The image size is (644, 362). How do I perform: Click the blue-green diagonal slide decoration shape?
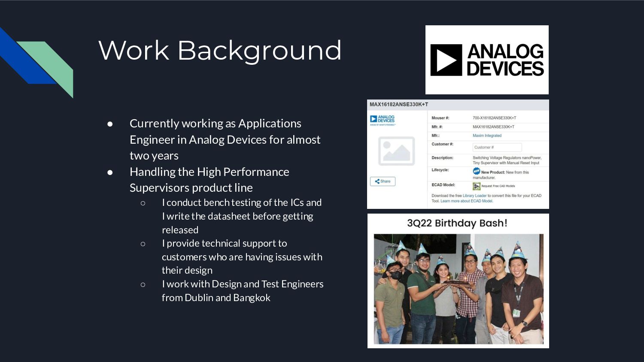pyautogui.click(x=36, y=63)
